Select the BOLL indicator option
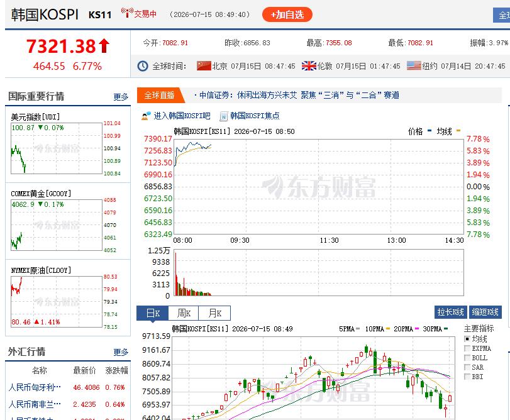 click(x=467, y=358)
